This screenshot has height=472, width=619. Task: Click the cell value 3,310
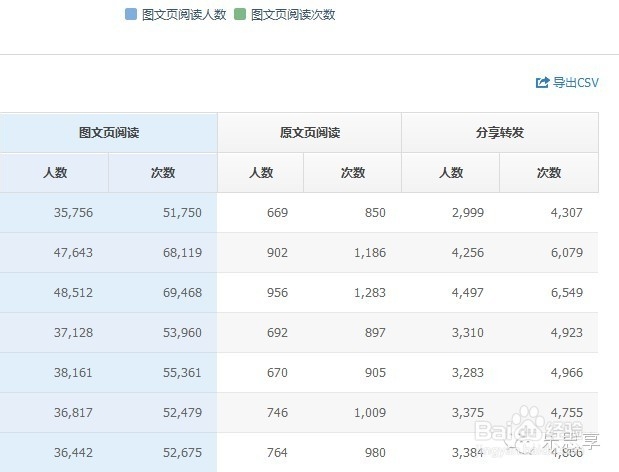click(x=468, y=333)
